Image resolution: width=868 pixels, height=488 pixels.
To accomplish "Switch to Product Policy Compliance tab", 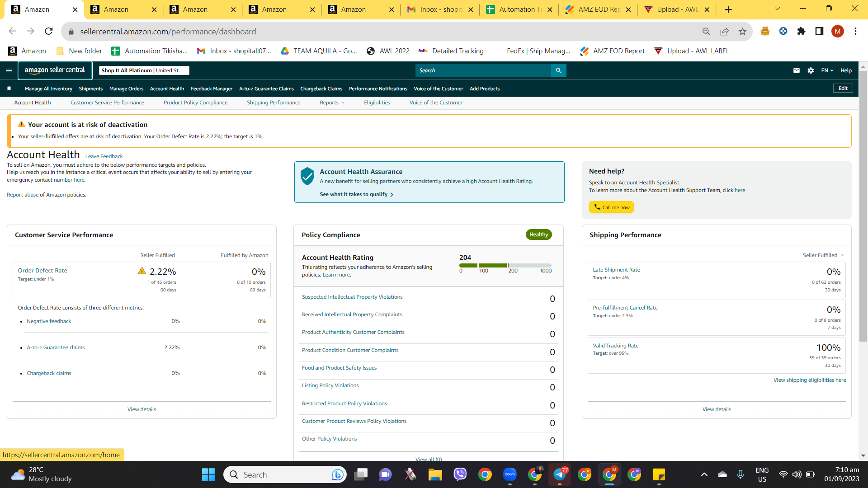I will tap(195, 103).
